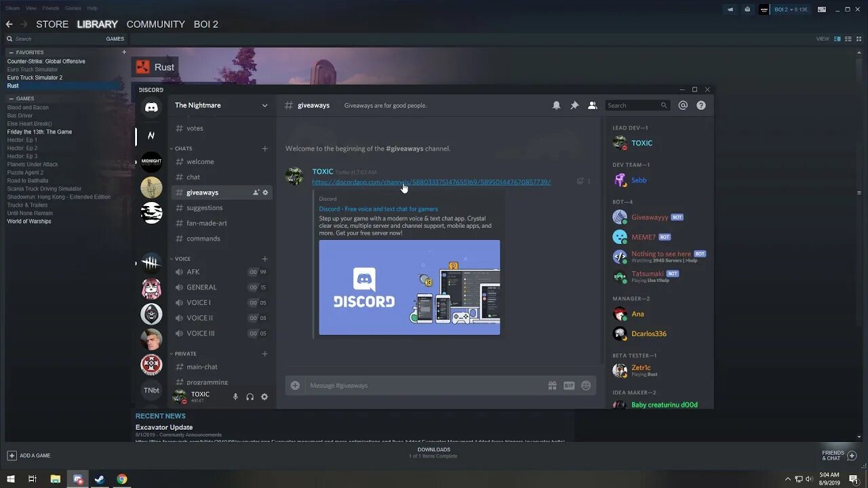This screenshot has height=488, width=868.
Task: Open Discord help question mark icon
Action: click(701, 105)
